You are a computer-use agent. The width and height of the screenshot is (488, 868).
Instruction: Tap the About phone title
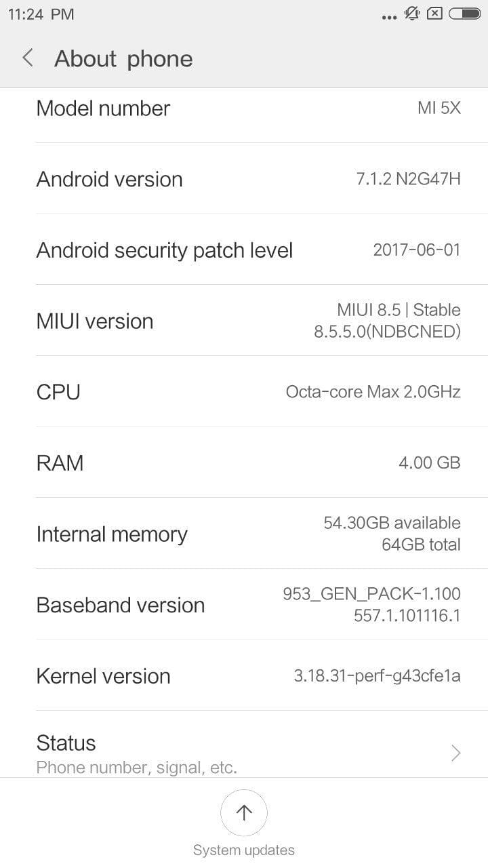click(123, 59)
